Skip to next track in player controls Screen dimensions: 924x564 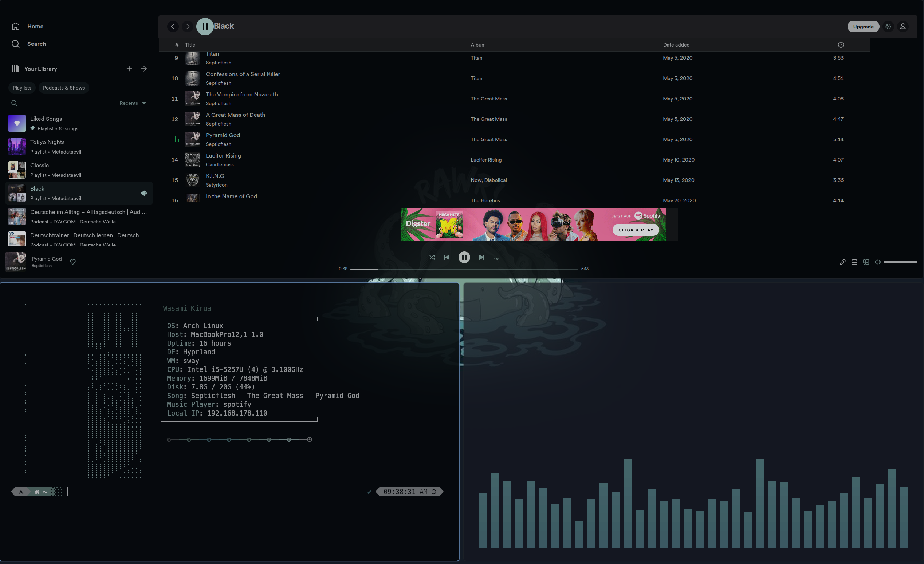pos(481,257)
